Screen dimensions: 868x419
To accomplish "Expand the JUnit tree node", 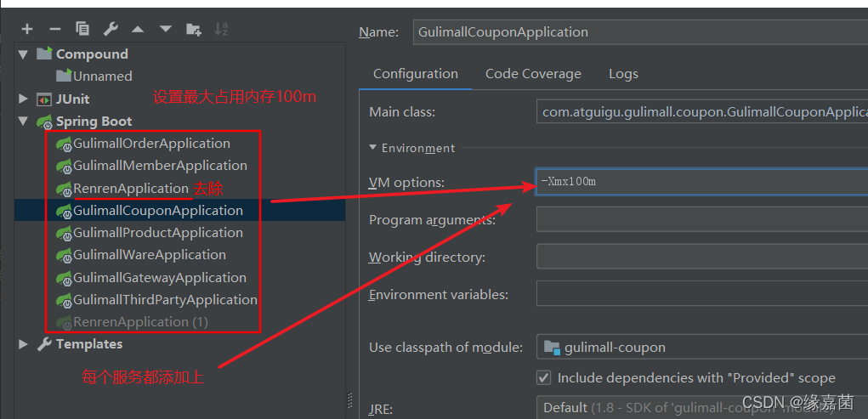I will pyautogui.click(x=23, y=99).
